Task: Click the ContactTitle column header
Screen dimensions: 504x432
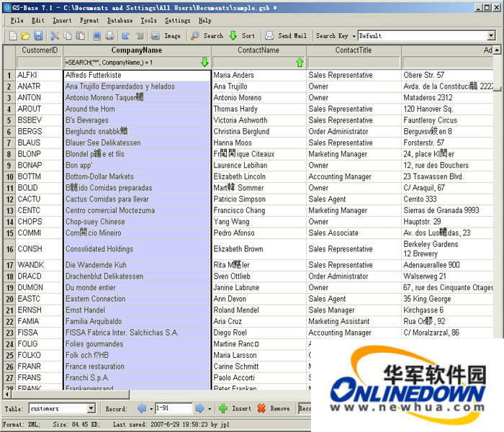Action: pos(354,50)
